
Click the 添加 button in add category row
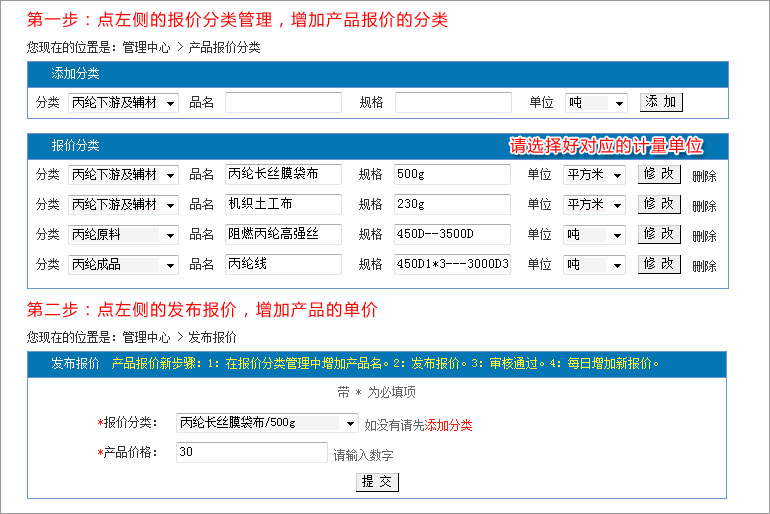coord(661,102)
